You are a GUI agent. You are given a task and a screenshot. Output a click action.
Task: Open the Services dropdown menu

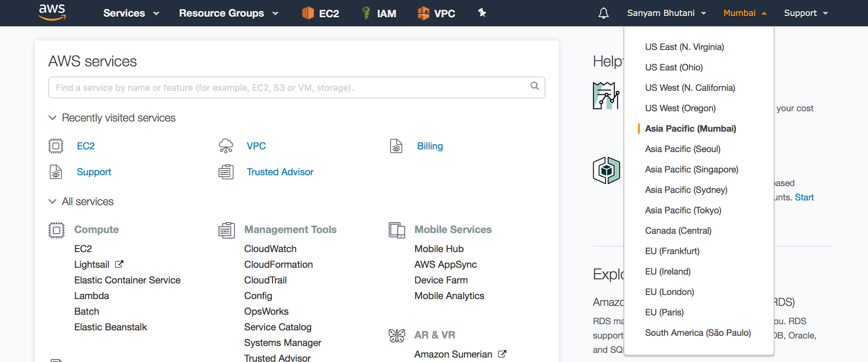click(131, 13)
